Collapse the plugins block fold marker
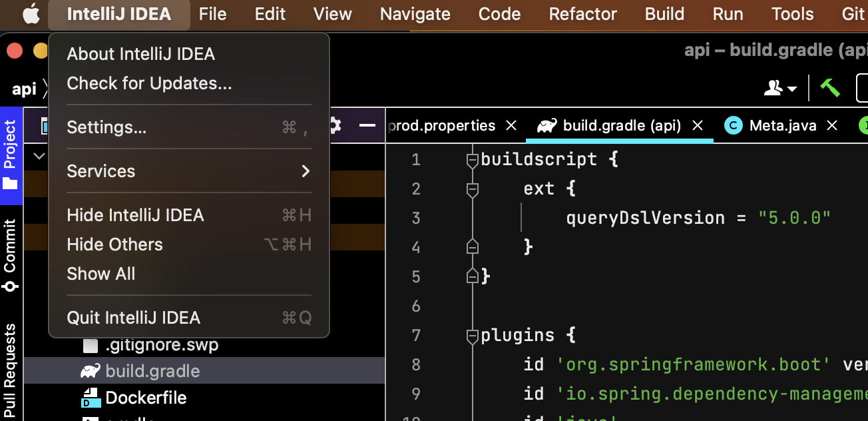The height and width of the screenshot is (421, 868). [x=473, y=336]
